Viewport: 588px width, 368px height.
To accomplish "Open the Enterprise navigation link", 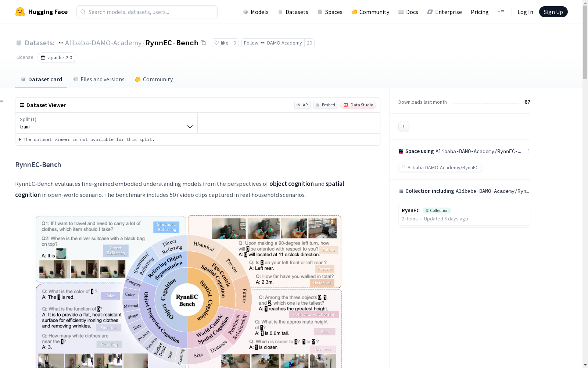I will coord(445,12).
